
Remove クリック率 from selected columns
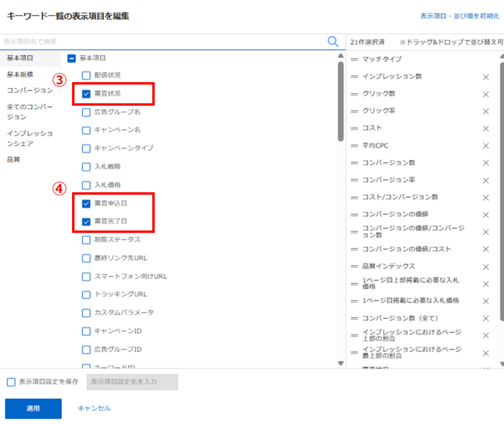tap(486, 111)
